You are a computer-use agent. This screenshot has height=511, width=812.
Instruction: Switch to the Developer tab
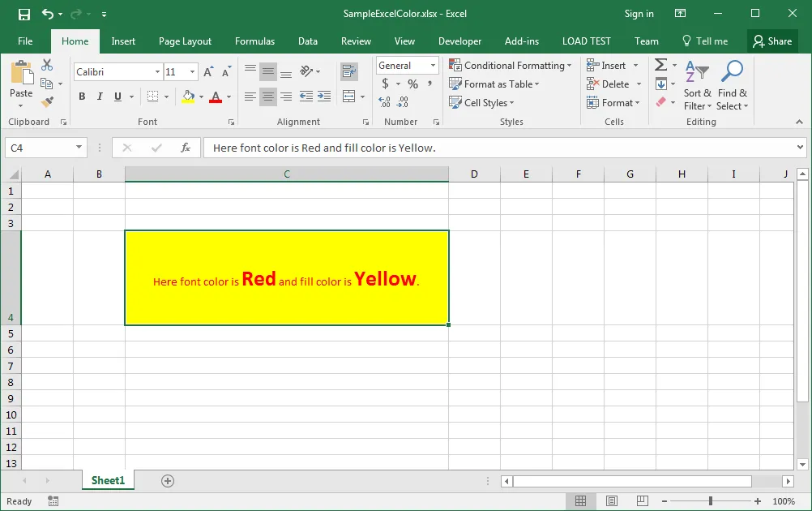(459, 41)
